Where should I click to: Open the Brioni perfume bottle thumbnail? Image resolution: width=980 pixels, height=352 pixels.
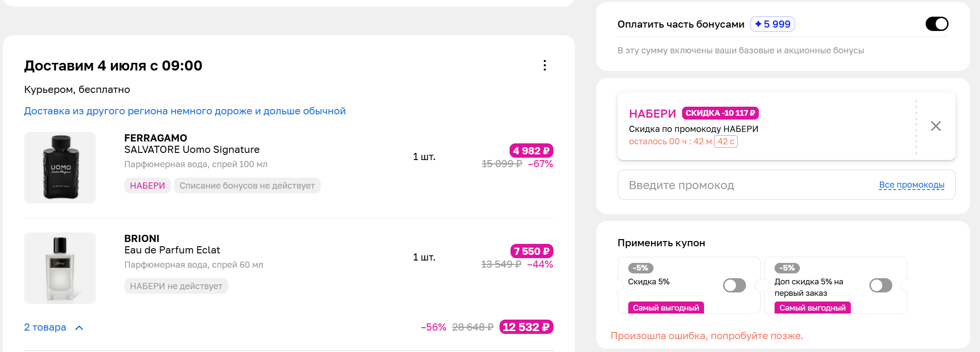click(60, 268)
